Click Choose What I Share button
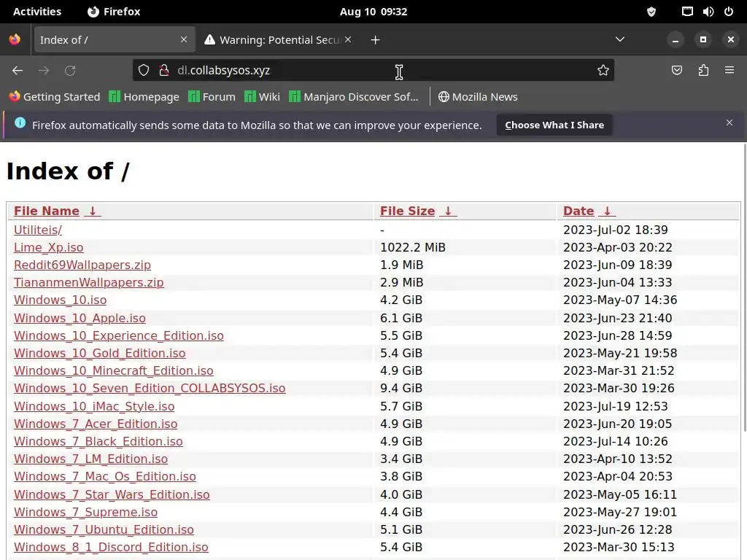Viewport: 747px width, 560px height. coord(554,125)
